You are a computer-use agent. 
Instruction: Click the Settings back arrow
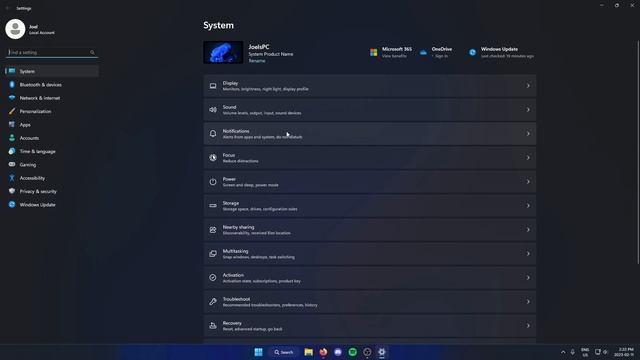[8, 8]
